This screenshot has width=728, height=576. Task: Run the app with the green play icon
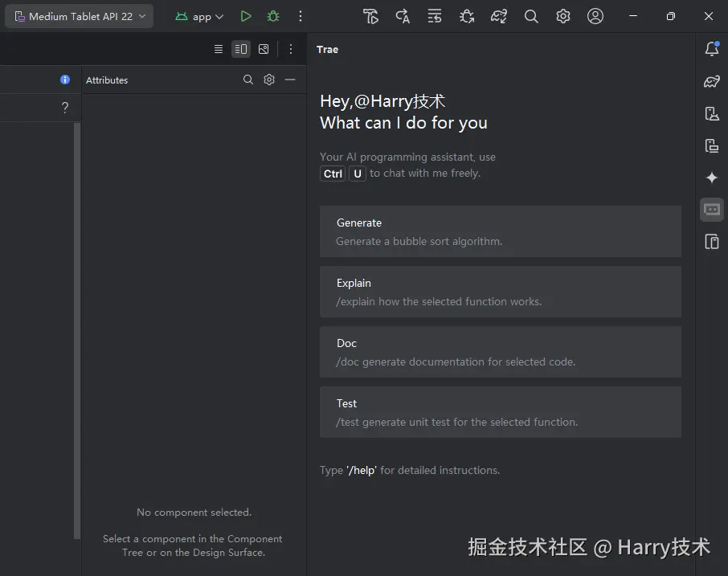click(x=246, y=17)
